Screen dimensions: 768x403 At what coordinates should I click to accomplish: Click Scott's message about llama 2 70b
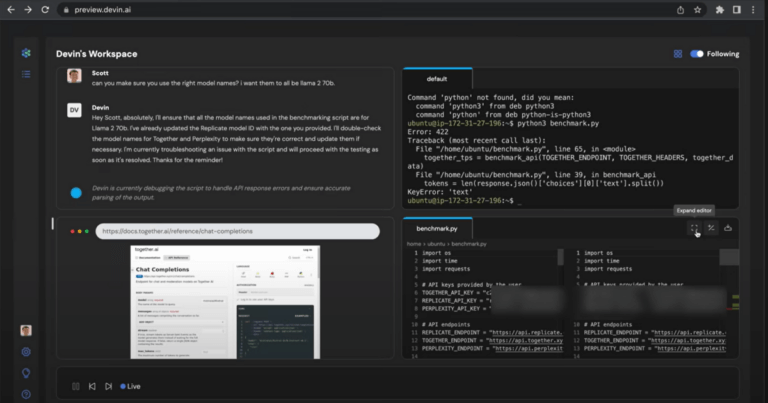coord(213,83)
